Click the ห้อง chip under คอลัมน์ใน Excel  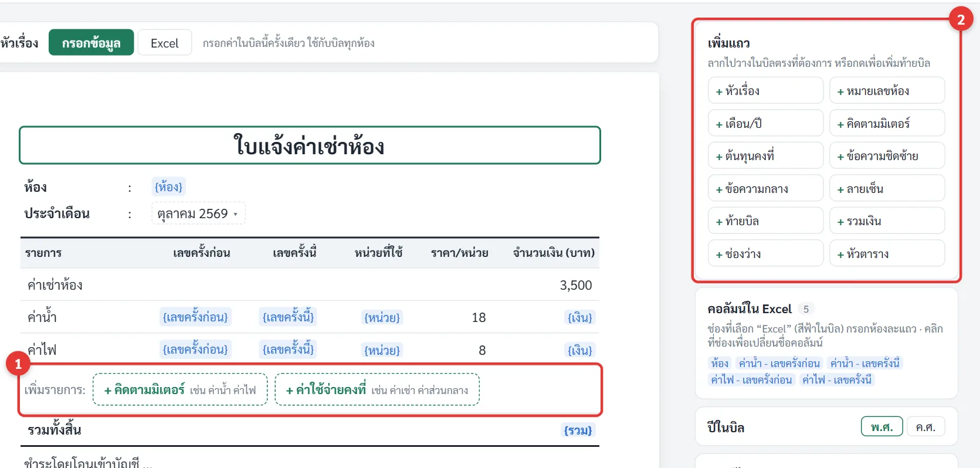720,363
